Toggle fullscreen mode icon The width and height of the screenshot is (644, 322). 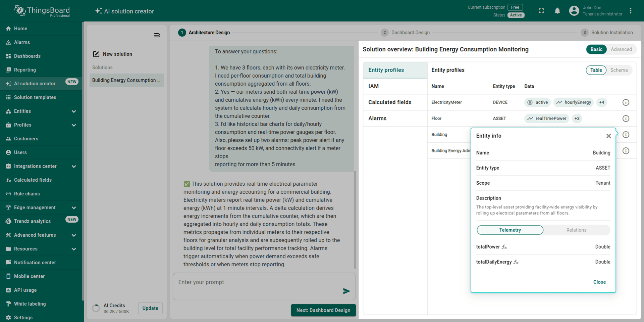click(541, 11)
